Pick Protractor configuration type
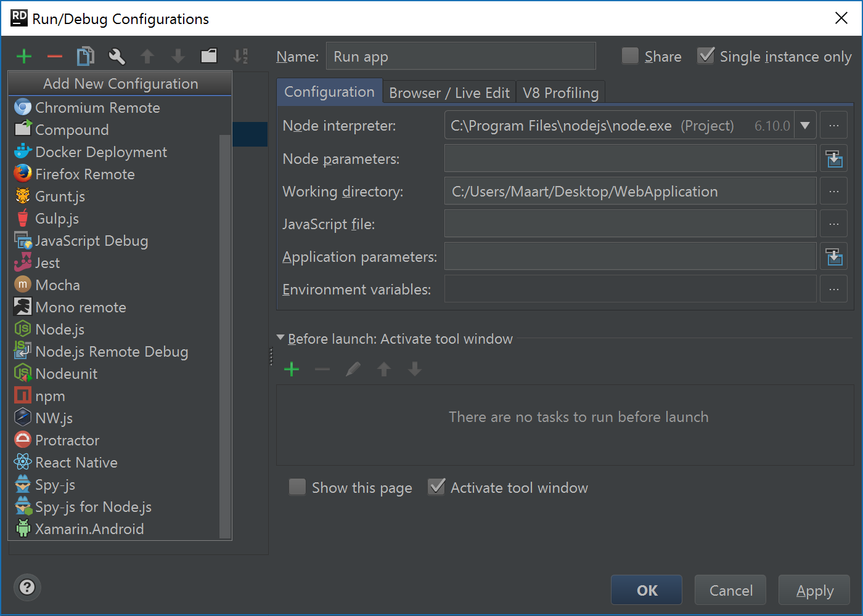The width and height of the screenshot is (863, 616). coord(114,440)
